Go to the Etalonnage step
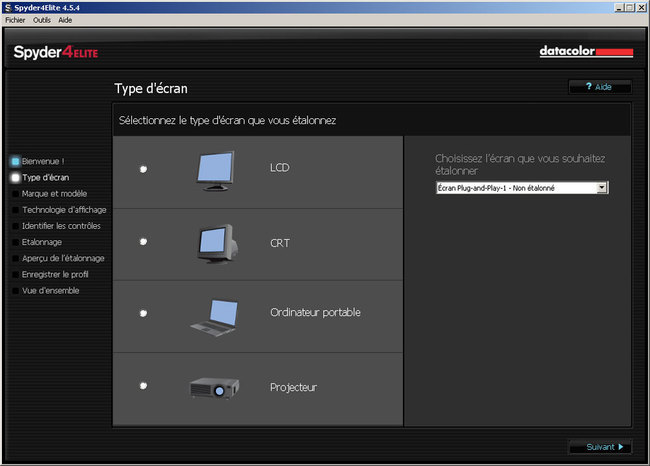Image resolution: width=650 pixels, height=466 pixels. [37, 242]
